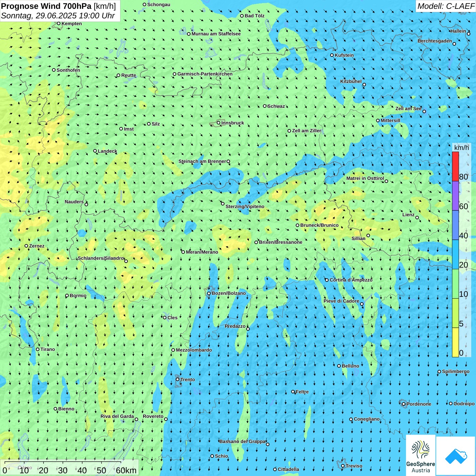476x476 pixels.
Task: Click the Bormio city label
Action: coord(78,295)
